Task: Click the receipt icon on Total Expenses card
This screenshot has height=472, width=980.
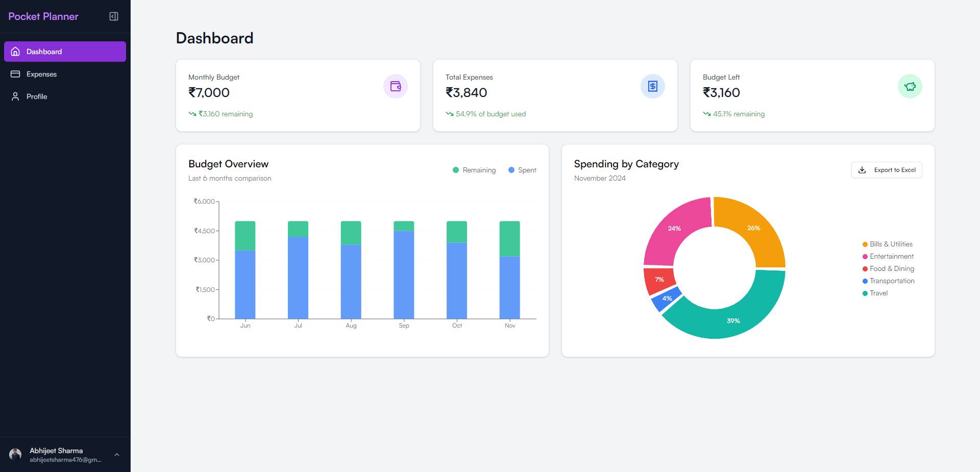Action: tap(652, 86)
